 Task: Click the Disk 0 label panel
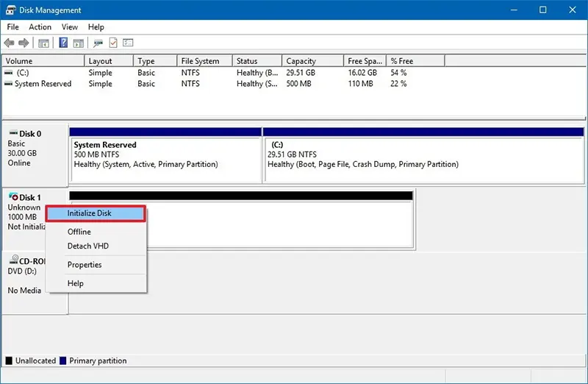35,155
